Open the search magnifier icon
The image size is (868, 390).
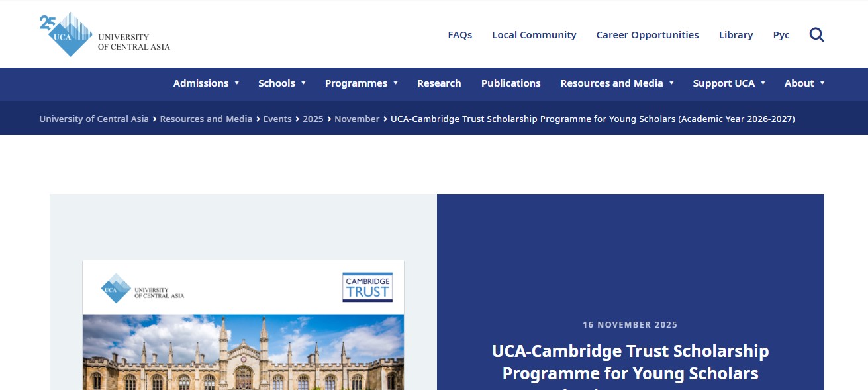(x=816, y=34)
